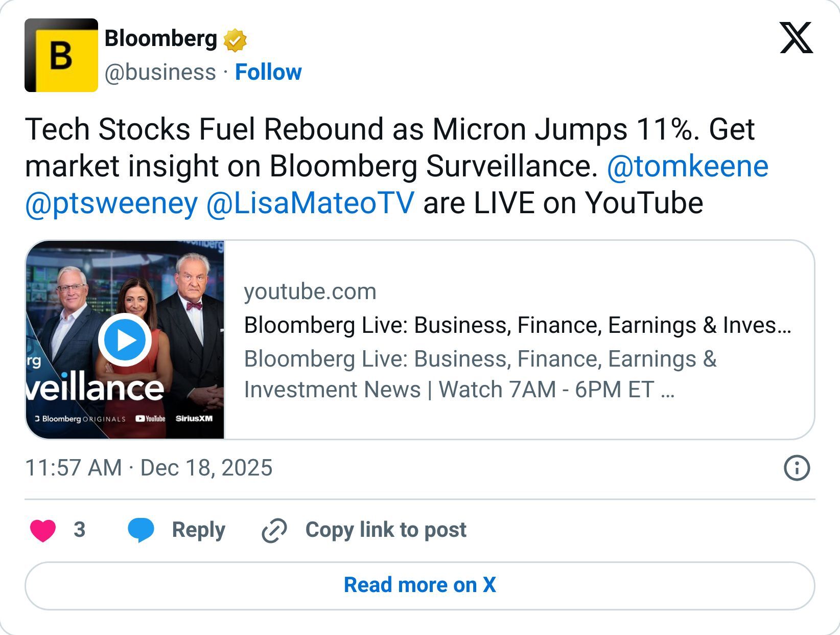Click Reply to respond to the post
The image size is (840, 635).
[198, 530]
